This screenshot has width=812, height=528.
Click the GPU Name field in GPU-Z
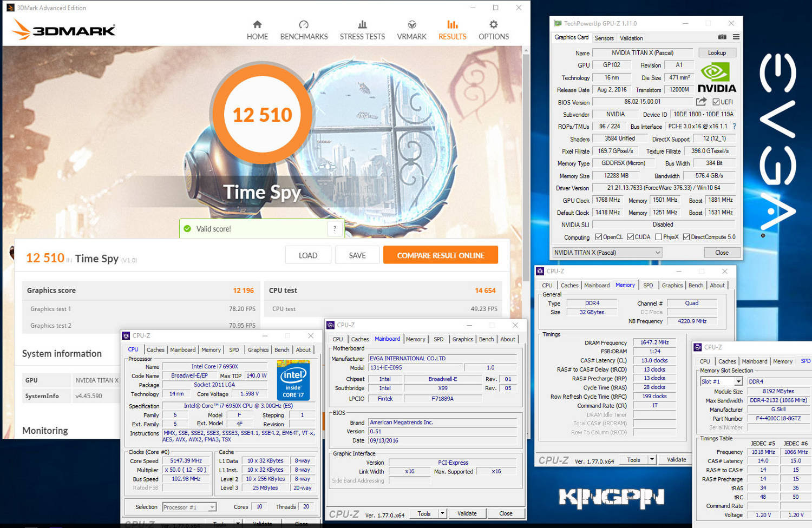click(643, 53)
